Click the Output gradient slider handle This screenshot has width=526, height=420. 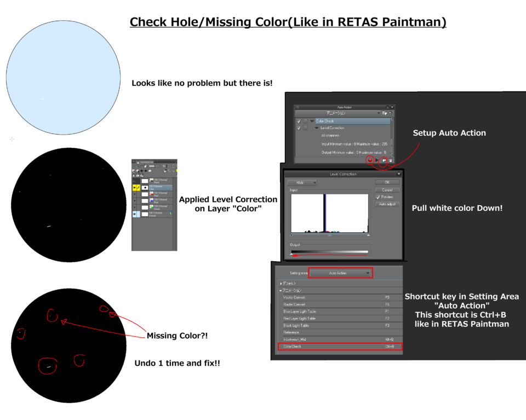coord(291,254)
